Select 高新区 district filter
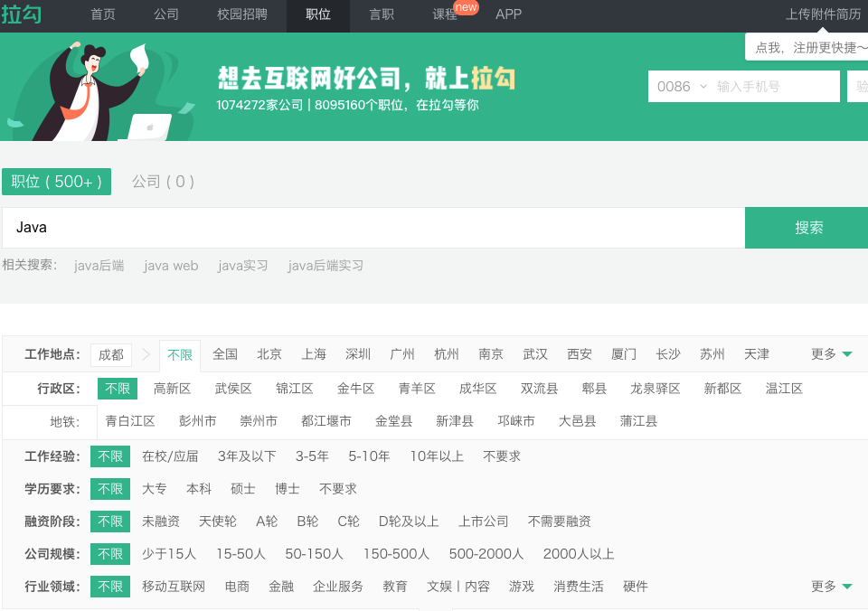 pos(172,389)
